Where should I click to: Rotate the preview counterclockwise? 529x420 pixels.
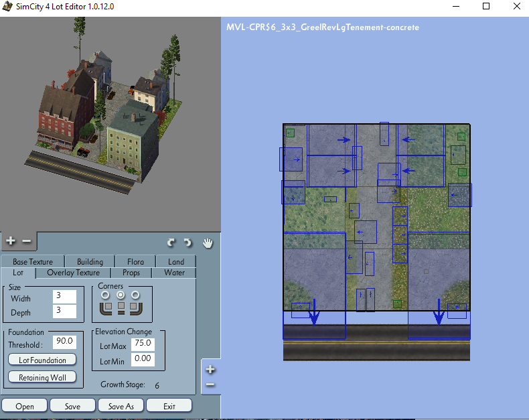coord(171,242)
